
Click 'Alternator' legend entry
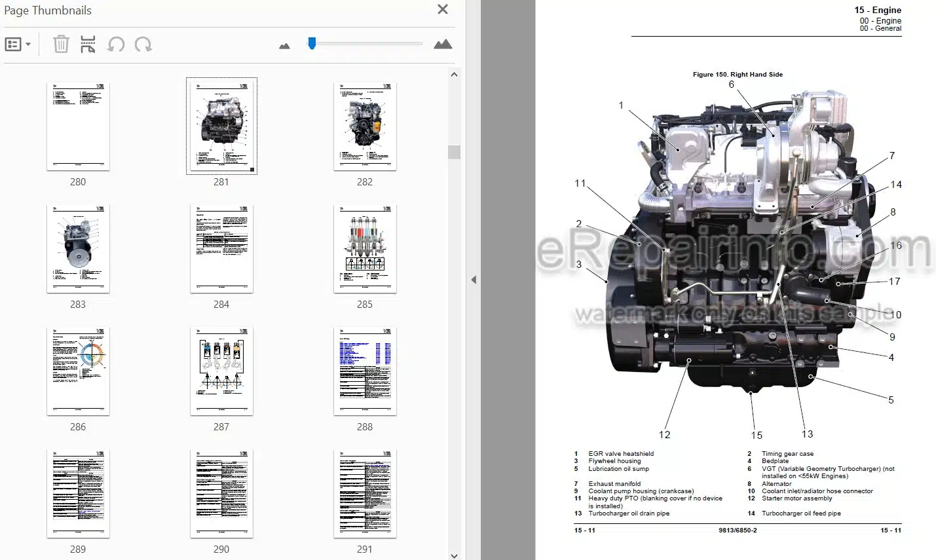coord(776,484)
